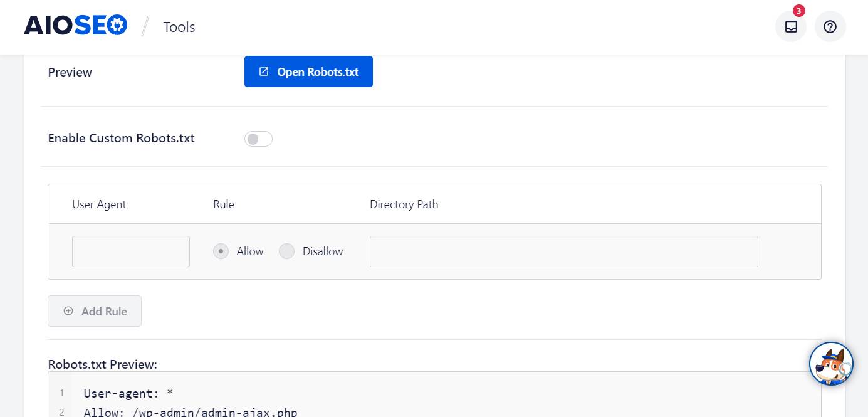Click the Enable Custom Robots.txt label
The width and height of the screenshot is (868, 417).
coord(122,139)
